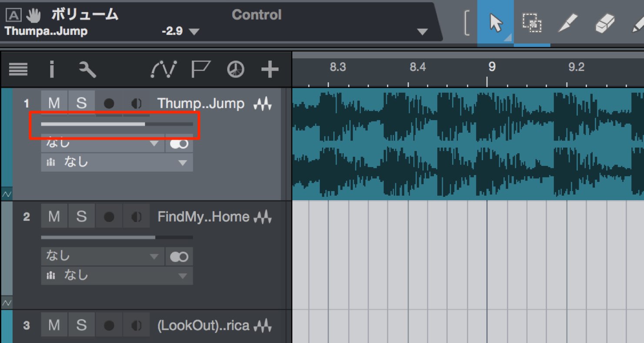
Task: Toggle monitor on FindMy..Home track
Action: click(x=136, y=217)
